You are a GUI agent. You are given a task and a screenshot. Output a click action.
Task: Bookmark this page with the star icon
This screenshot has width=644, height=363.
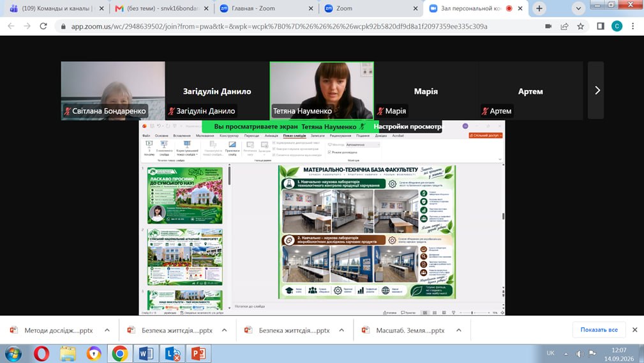pyautogui.click(x=580, y=26)
